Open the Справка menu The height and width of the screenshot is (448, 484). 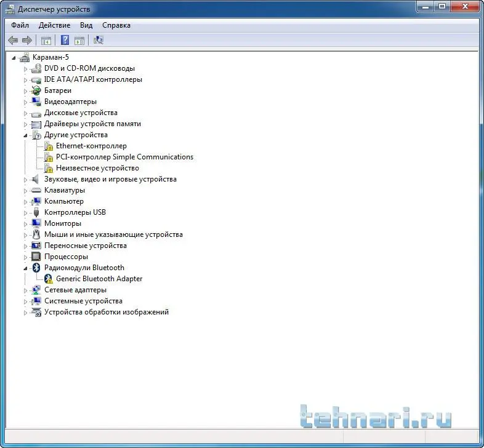click(x=116, y=25)
